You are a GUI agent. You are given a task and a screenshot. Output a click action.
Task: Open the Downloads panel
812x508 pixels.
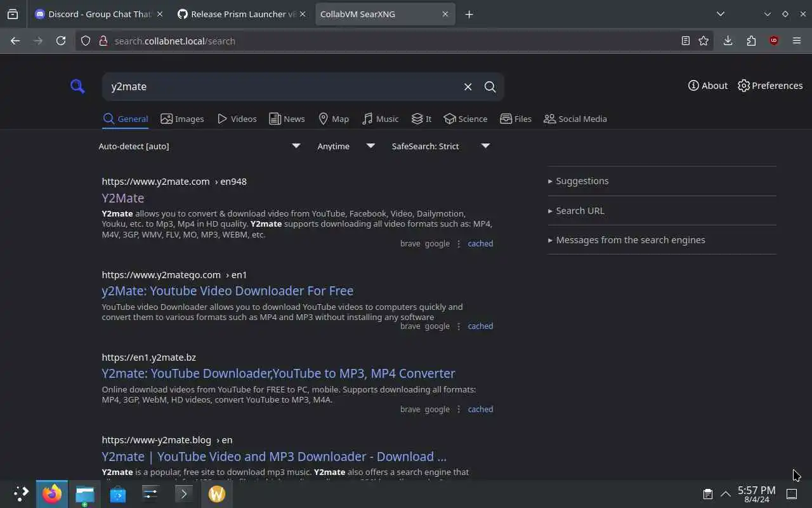click(x=728, y=41)
